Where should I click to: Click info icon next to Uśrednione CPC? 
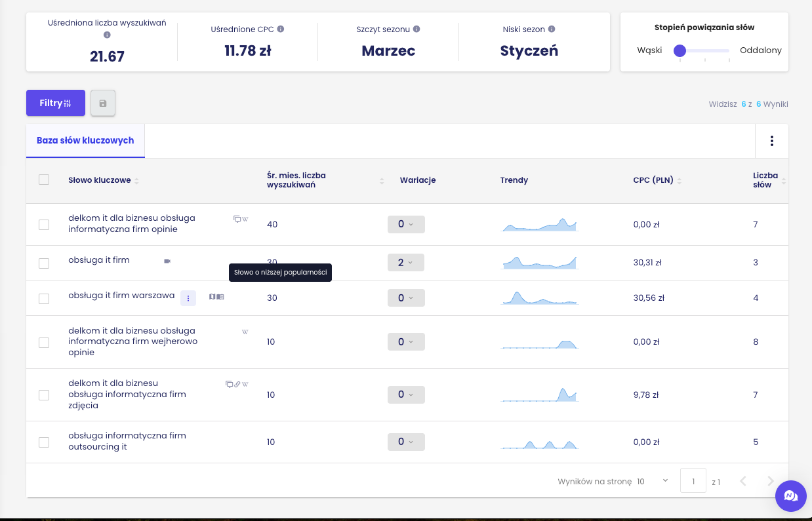coord(281,29)
